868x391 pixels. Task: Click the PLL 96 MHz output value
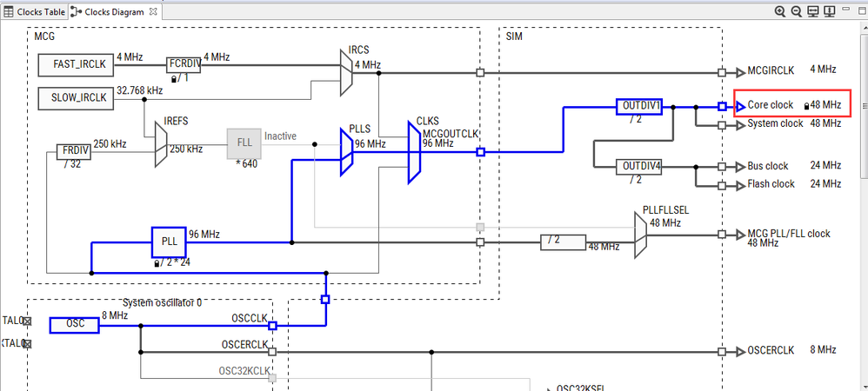pyautogui.click(x=204, y=235)
